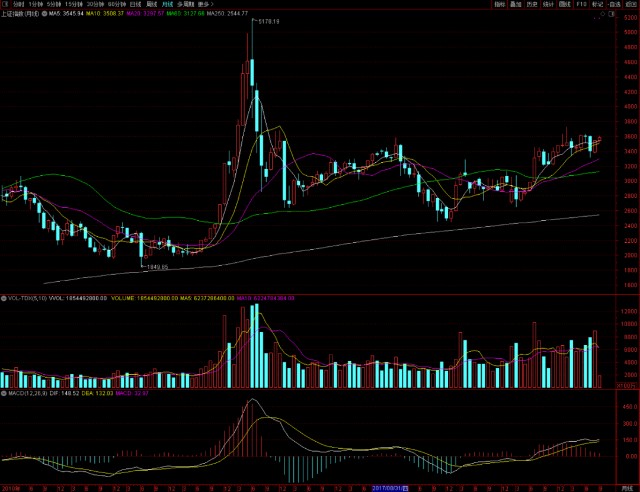Click the 2010年 label on time axis
Screen dimensions: 640x492
[x=9, y=488]
